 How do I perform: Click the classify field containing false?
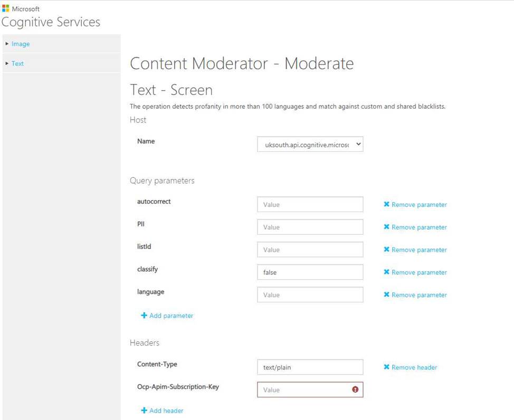[x=310, y=272]
